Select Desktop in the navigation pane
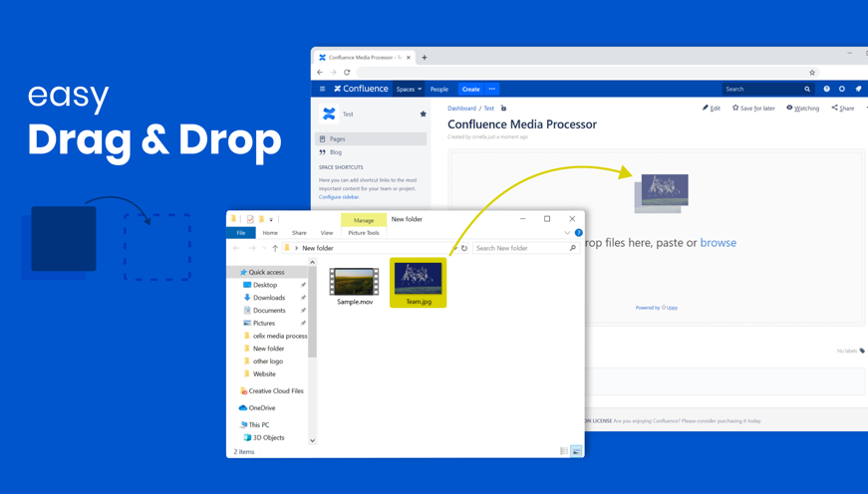Screen dimensions: 868x494 265,285
